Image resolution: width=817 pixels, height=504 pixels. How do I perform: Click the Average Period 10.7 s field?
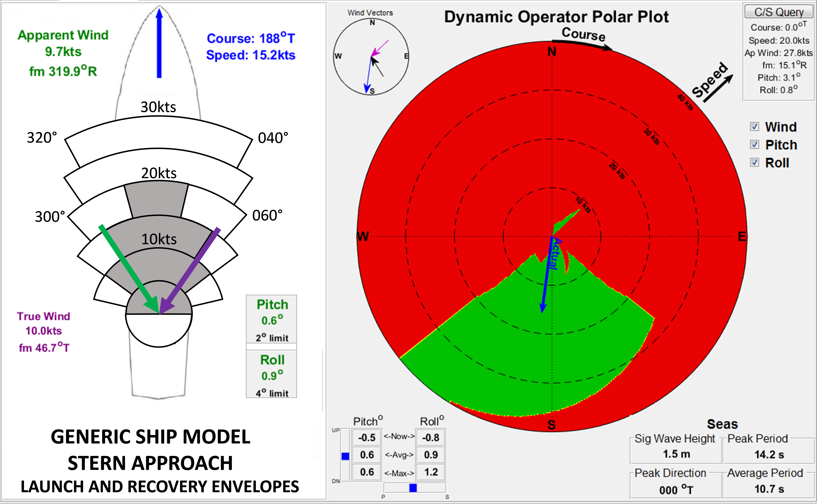[x=769, y=489]
